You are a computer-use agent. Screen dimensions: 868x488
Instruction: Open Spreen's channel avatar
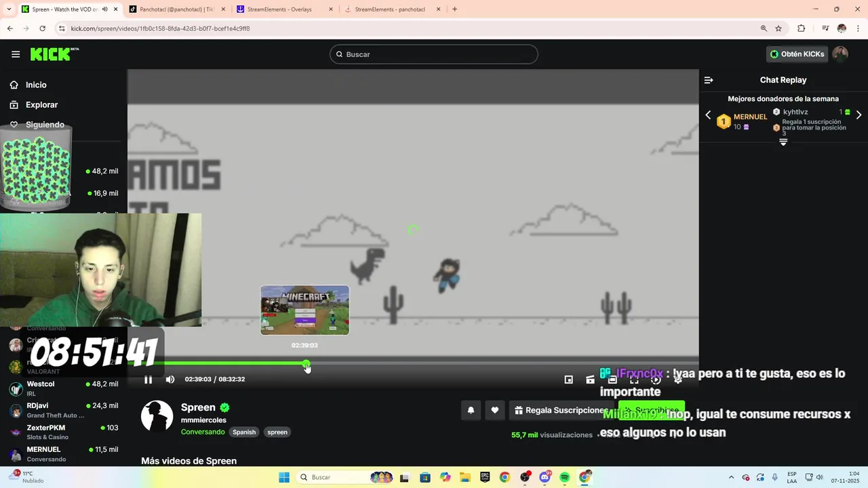[157, 416]
